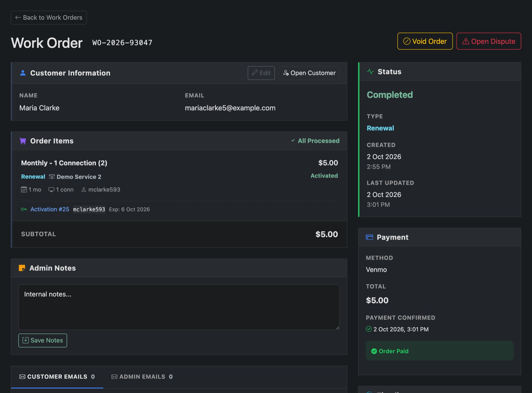Click the orange Admin Notes sticky-note icon

22,268
